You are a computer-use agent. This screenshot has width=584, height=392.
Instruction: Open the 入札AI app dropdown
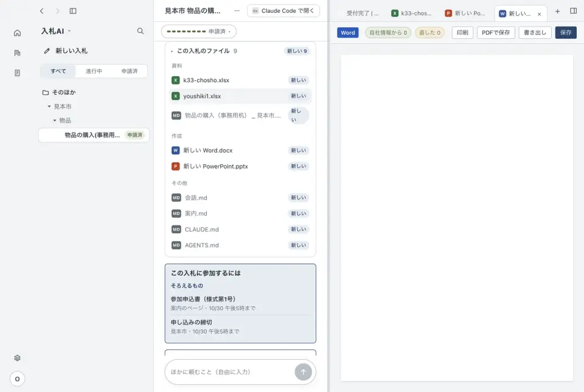coord(56,31)
